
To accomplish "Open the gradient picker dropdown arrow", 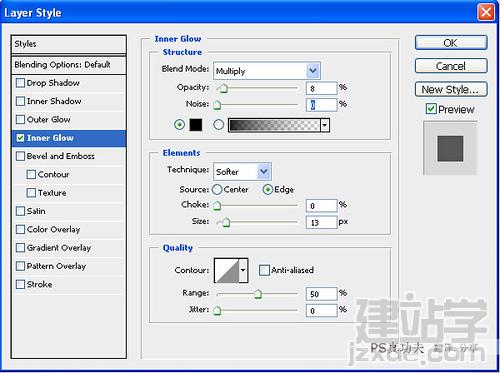I will point(325,125).
